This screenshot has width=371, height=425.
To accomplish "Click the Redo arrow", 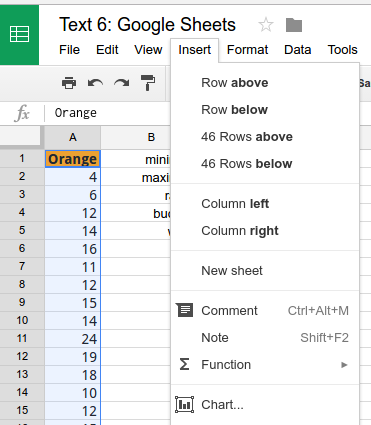I will tap(122, 83).
